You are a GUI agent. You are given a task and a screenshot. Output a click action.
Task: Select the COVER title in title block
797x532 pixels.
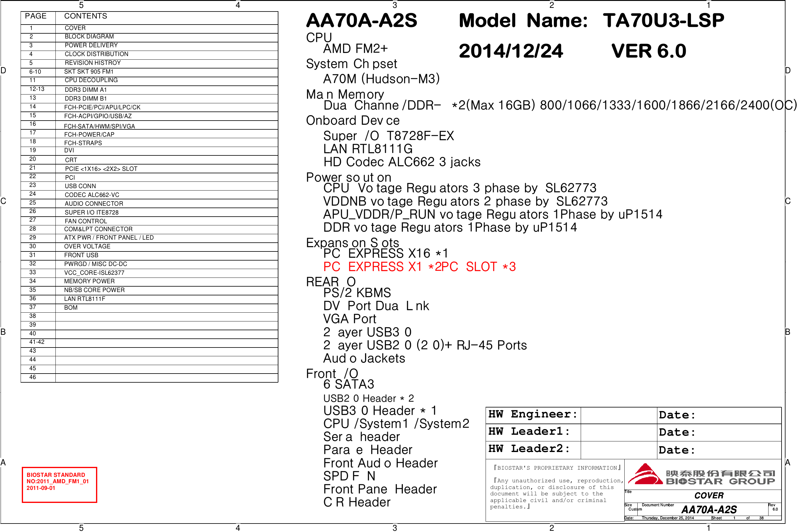(709, 496)
